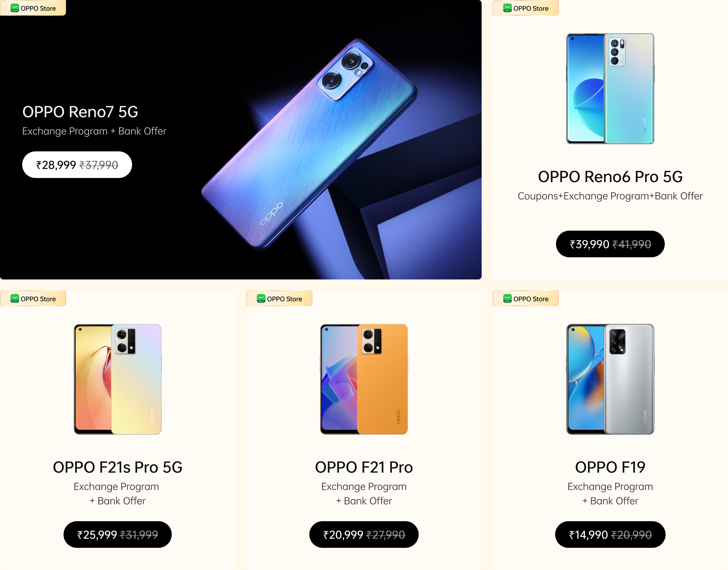Tap the ₹14,990 OPPO F19 price button
This screenshot has width=728, height=570.
pyautogui.click(x=610, y=534)
